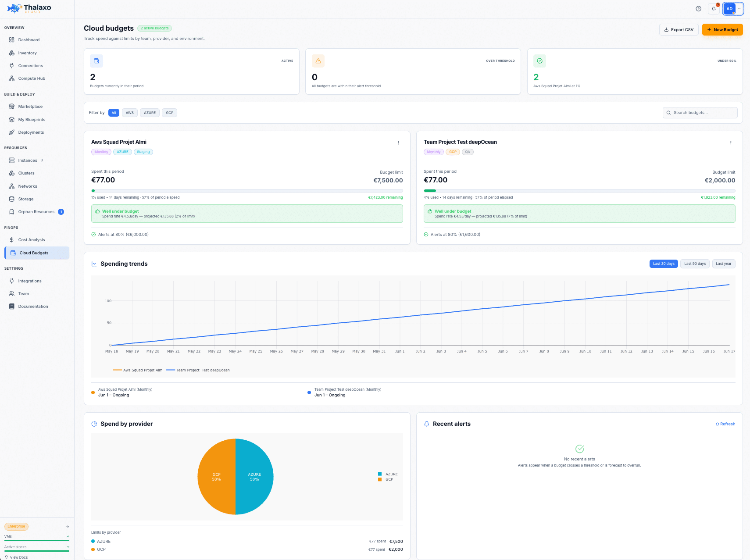Click the Active budgets wallet card icon
This screenshot has height=560, width=750.
pos(96,61)
